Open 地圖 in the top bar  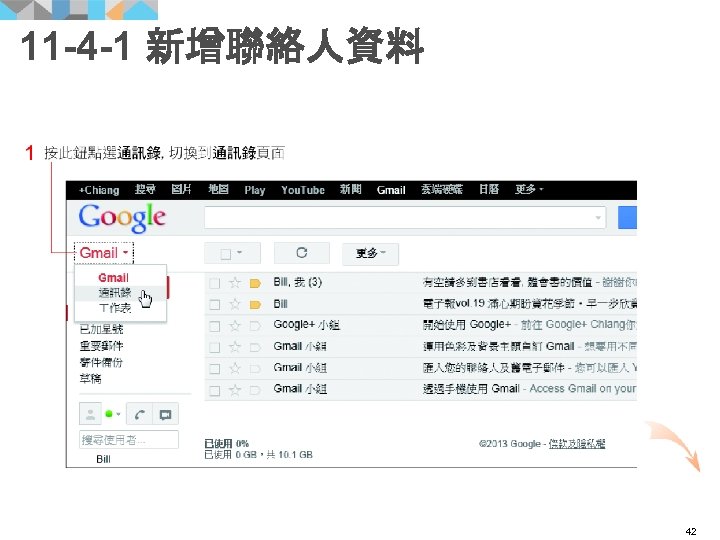[218, 189]
